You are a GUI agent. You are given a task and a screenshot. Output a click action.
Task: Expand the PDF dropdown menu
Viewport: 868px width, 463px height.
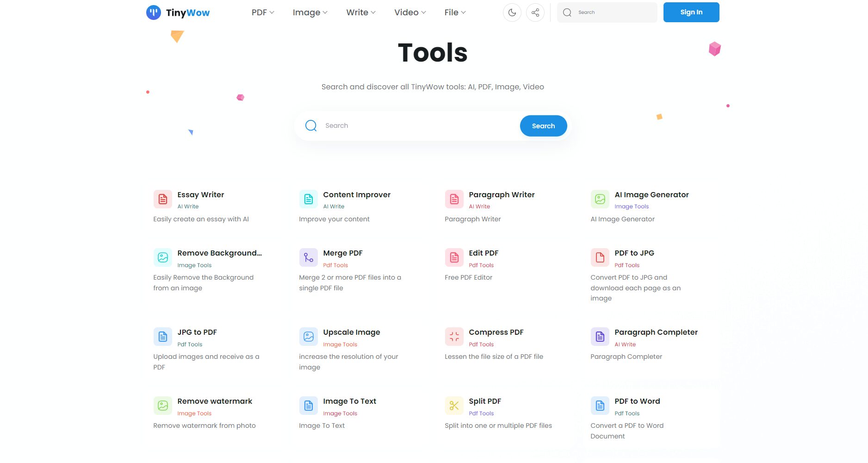(263, 13)
